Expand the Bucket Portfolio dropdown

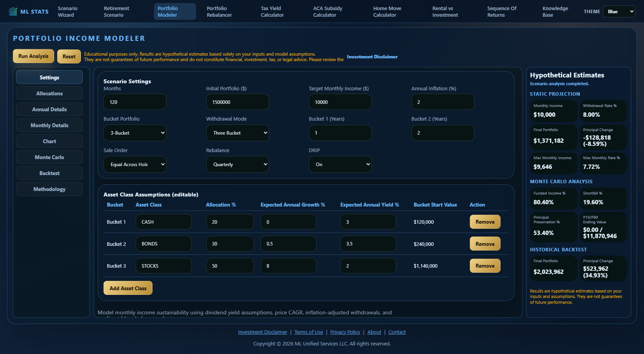point(135,133)
